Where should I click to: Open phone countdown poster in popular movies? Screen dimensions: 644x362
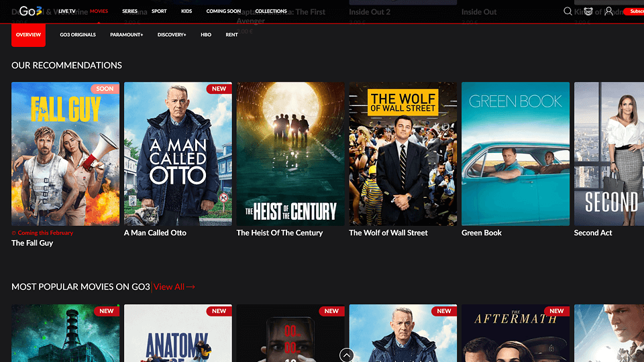(x=290, y=333)
